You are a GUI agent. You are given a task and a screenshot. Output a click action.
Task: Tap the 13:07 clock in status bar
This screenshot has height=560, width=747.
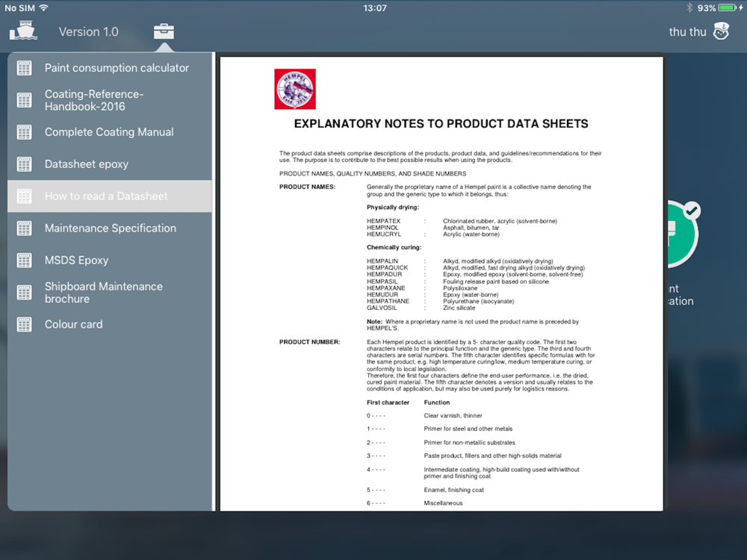click(375, 8)
